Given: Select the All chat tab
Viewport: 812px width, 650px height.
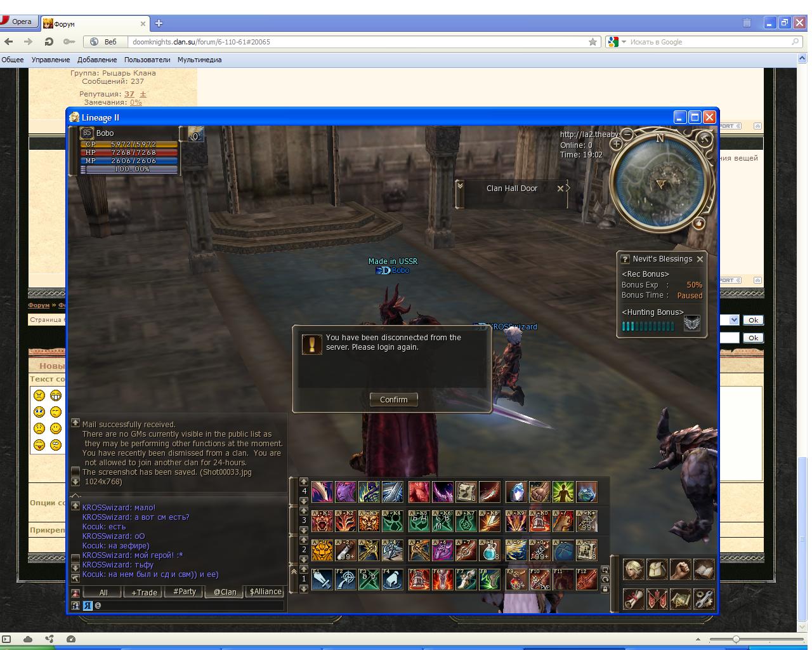Looking at the screenshot, I should [103, 592].
